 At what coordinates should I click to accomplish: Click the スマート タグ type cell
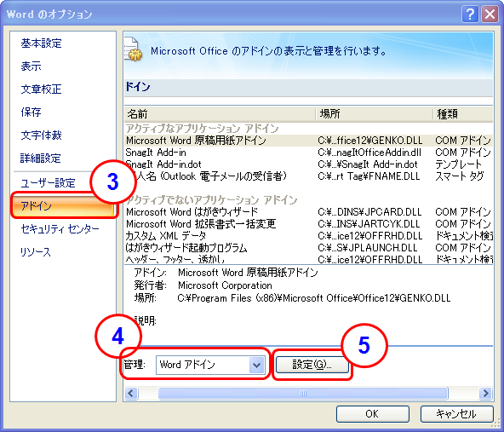[460, 176]
